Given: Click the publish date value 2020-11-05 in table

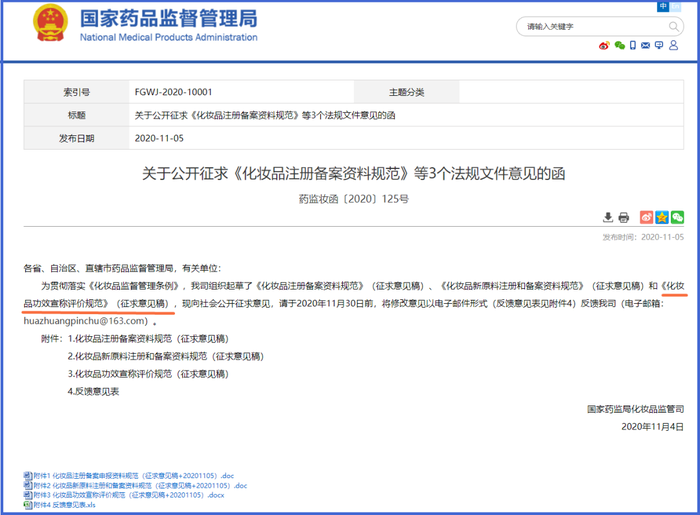Looking at the screenshot, I should (x=159, y=138).
